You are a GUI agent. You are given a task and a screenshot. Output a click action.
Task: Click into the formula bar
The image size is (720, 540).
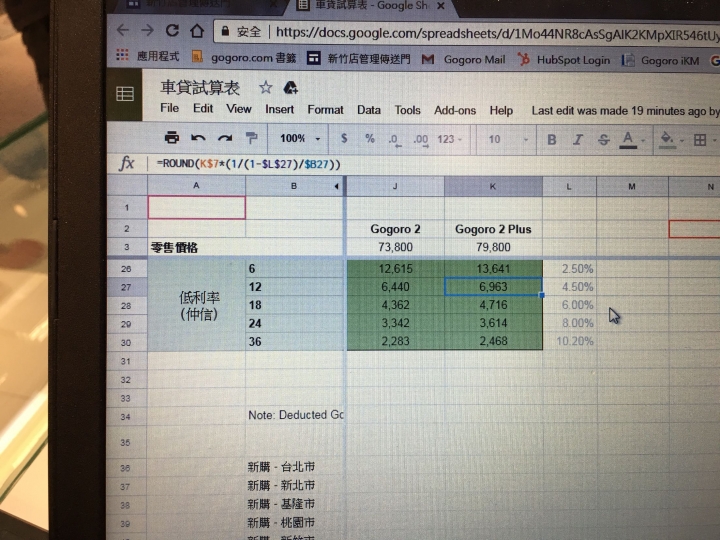[432, 164]
